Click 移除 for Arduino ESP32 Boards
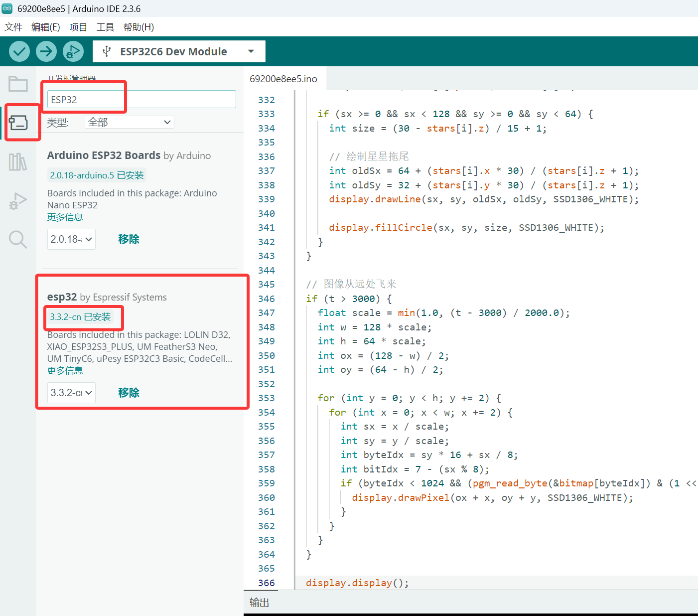The image size is (698, 616). pyautogui.click(x=129, y=239)
